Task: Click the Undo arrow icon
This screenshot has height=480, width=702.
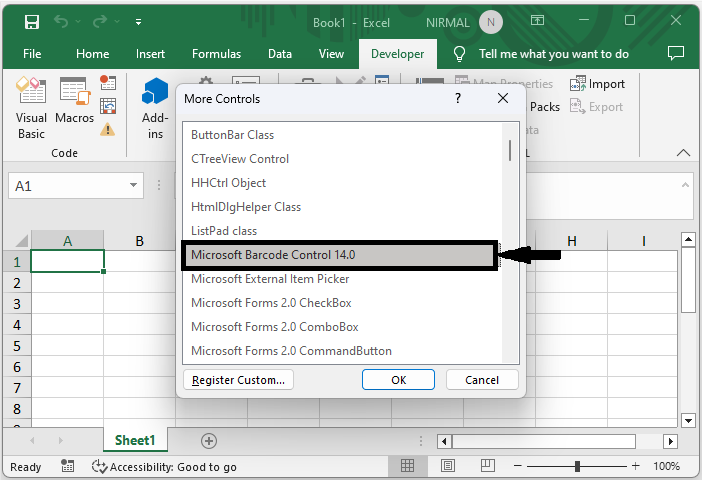Action: point(60,21)
